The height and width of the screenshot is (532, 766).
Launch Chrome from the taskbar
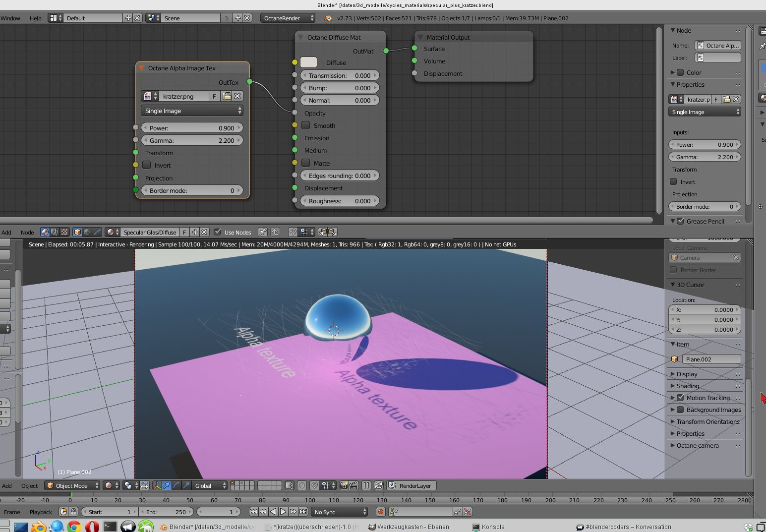[74, 527]
